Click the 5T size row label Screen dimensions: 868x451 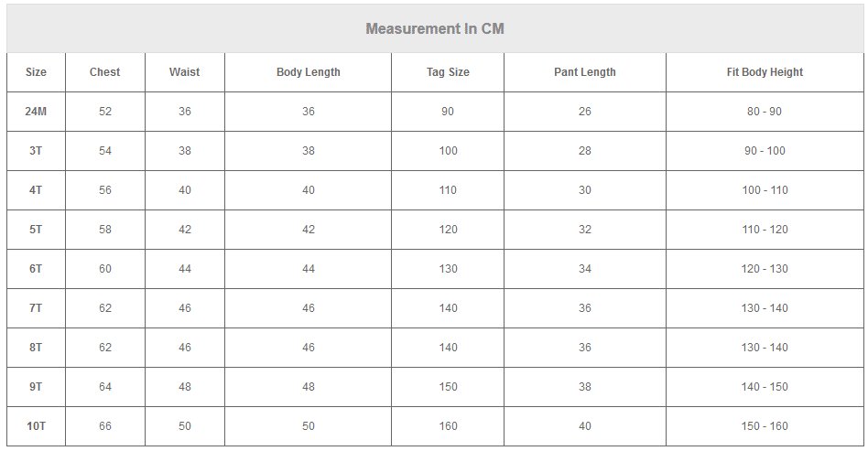click(x=36, y=230)
